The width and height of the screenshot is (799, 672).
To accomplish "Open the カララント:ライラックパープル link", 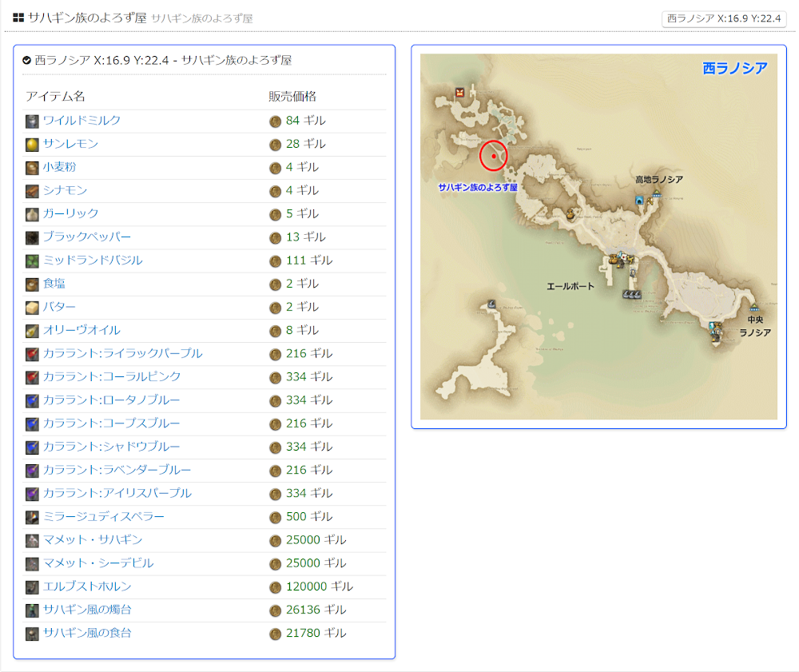I will point(122,353).
